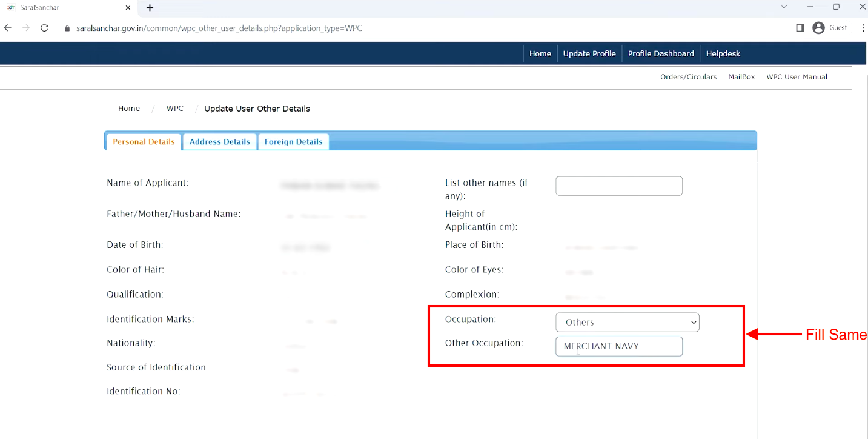Open the browser side panel icon
This screenshot has height=439, width=868.
tap(800, 28)
